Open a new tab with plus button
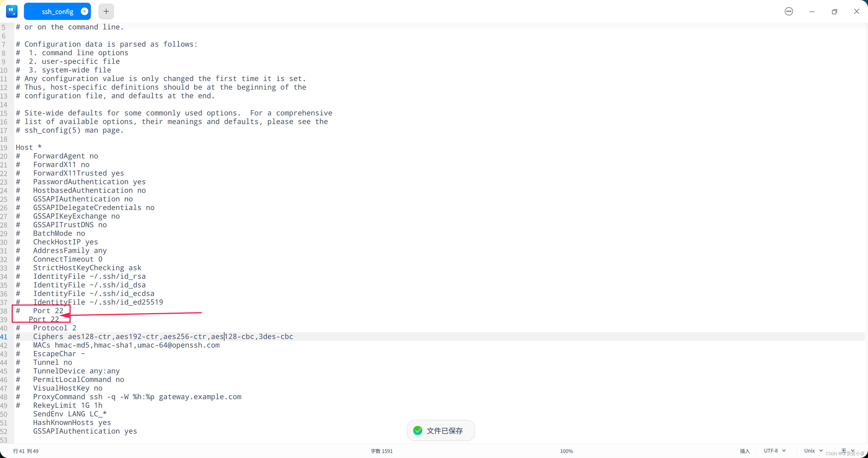 point(106,12)
